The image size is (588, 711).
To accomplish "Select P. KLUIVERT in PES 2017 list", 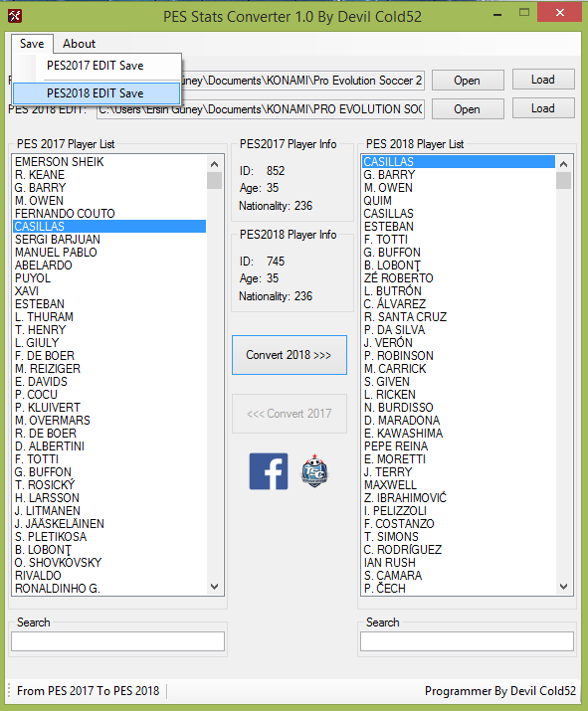I will 109,407.
